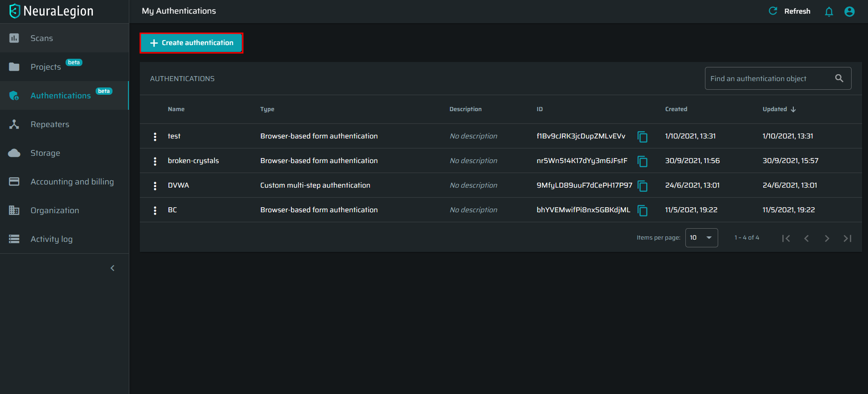Click the ID f1Bv9cJRK3jcDupZMLvEVv
The height and width of the screenshot is (394, 868).
(x=581, y=136)
